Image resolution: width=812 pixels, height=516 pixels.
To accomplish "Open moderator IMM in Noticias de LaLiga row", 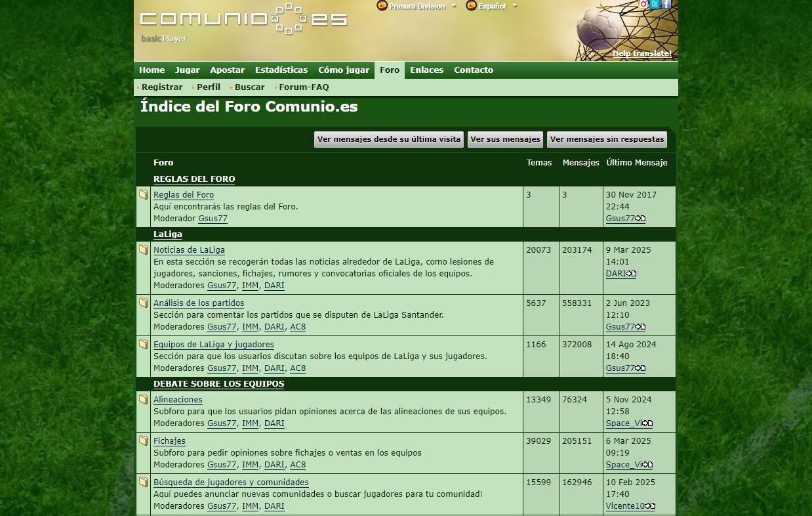I will pyautogui.click(x=250, y=286).
